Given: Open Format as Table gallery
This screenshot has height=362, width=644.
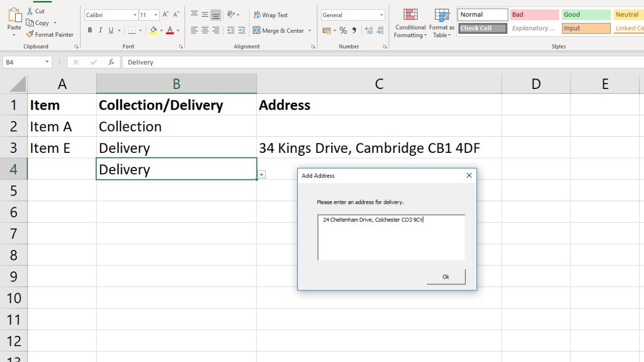Looking at the screenshot, I should click(x=442, y=24).
